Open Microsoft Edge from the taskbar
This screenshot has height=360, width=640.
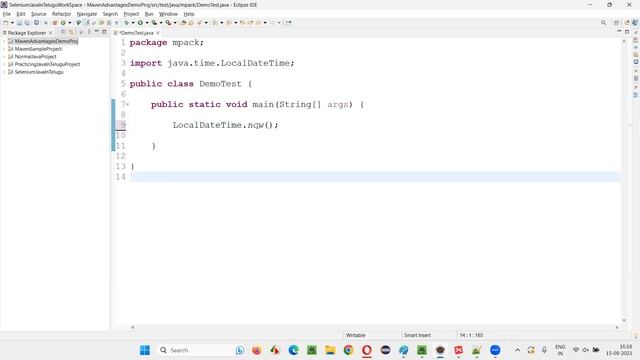coord(293,350)
